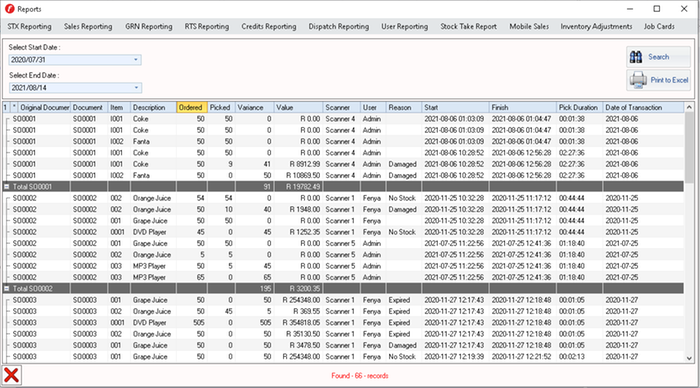700x388 pixels.
Task: Click the Pick Duration column header
Action: (579, 107)
